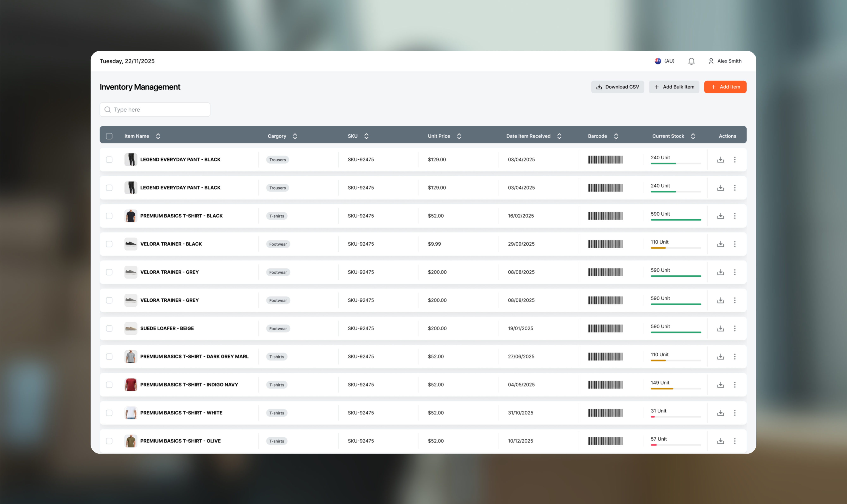This screenshot has width=847, height=504.
Task: Sort table by Unit Price
Action: click(x=459, y=136)
